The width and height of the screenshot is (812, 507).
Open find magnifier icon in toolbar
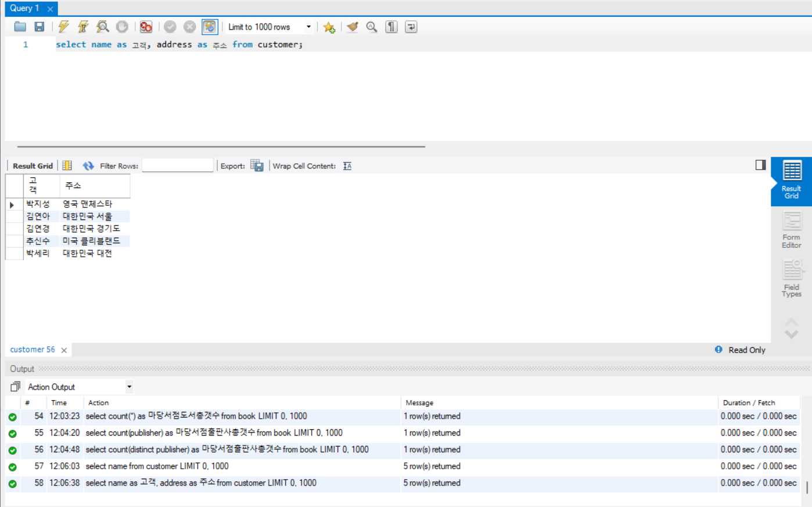(x=372, y=27)
